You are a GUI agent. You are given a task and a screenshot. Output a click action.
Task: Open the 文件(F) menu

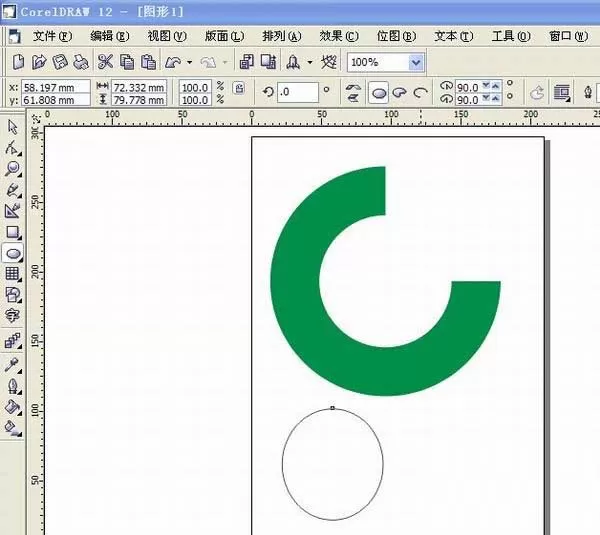[52, 36]
